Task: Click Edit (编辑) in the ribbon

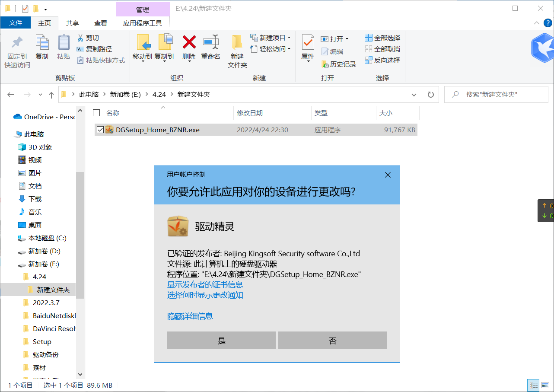Action: click(x=332, y=51)
